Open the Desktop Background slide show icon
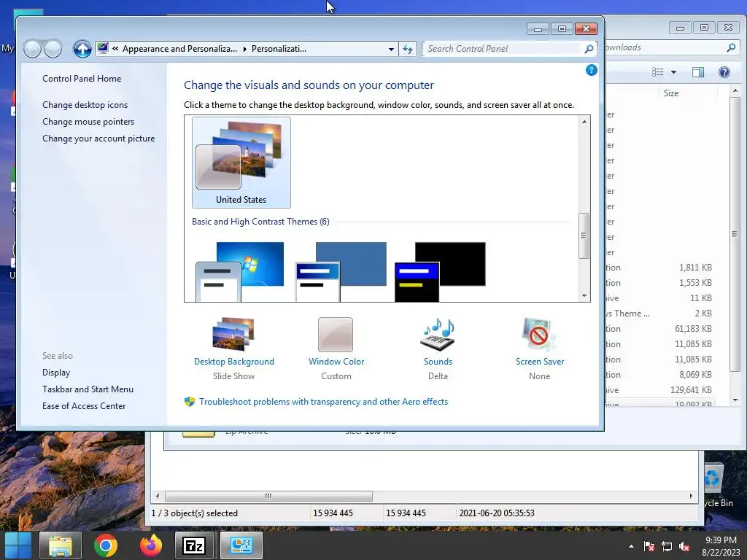 click(x=233, y=334)
